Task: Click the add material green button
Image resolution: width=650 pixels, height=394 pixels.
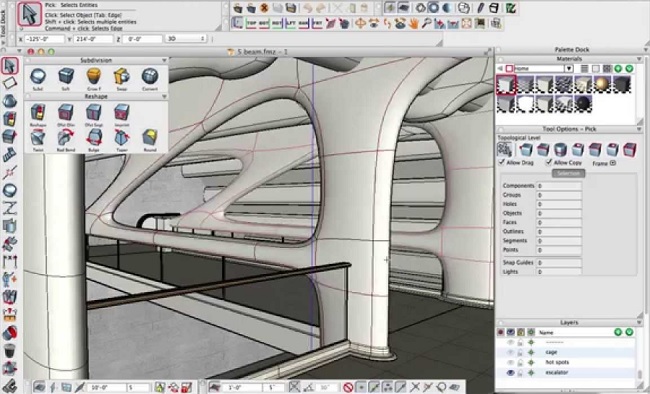Action: [x=618, y=68]
